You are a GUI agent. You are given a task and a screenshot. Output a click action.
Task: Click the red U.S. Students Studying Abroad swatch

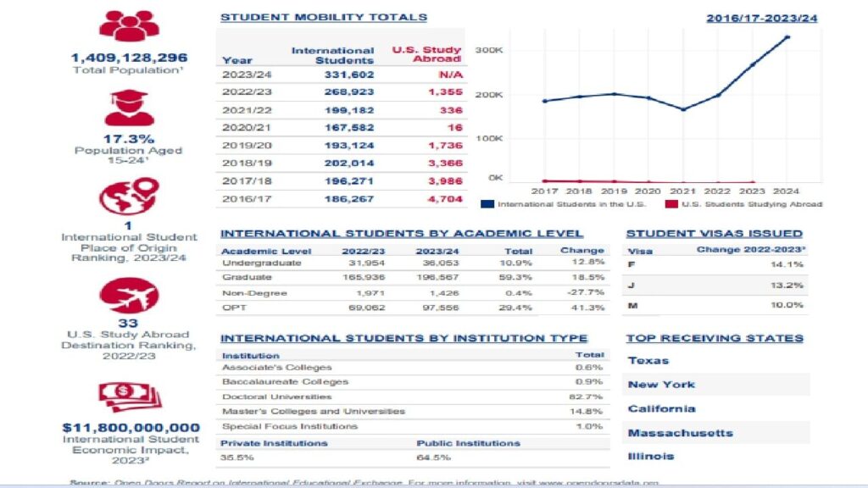pos(671,204)
